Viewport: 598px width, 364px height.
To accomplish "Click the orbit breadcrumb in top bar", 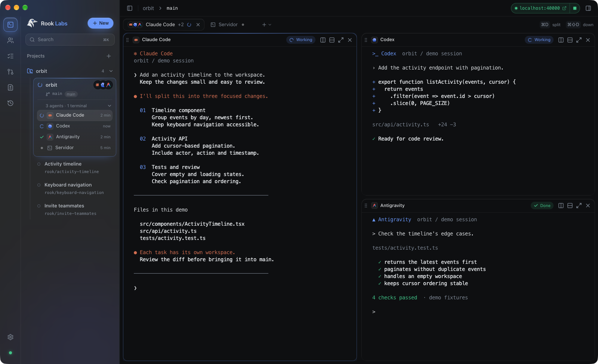I will (x=148, y=8).
